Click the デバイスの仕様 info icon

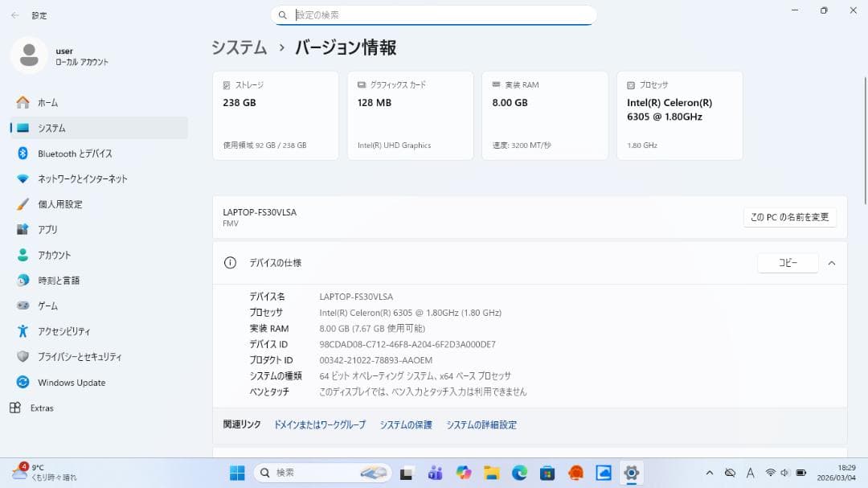[x=230, y=263]
